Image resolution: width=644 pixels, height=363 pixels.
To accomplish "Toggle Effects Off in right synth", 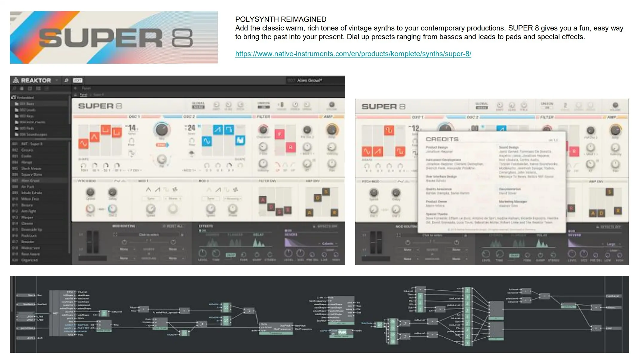I will [609, 227].
